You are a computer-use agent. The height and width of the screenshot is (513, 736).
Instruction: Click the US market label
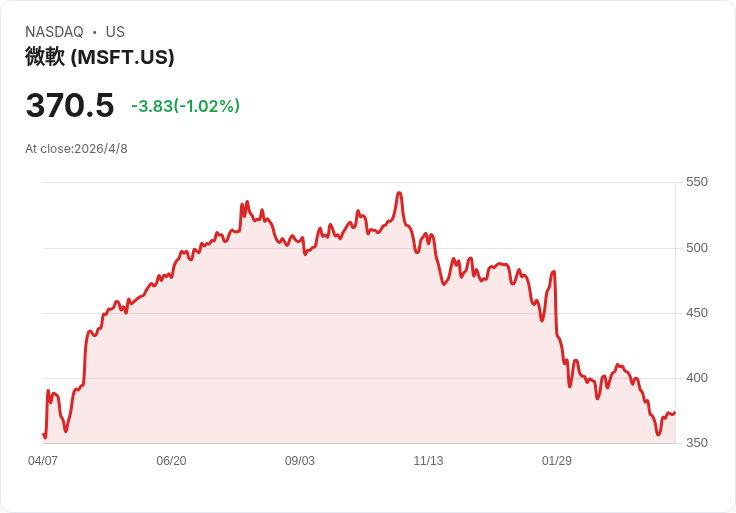click(115, 32)
